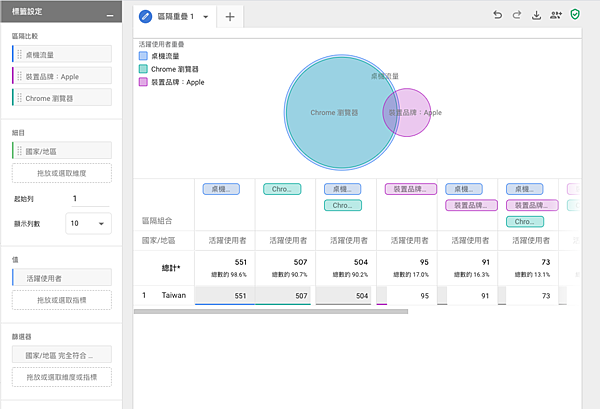The height and width of the screenshot is (409, 600).
Task: Select the 裝置品牌：Apple segment in settings
Action: tap(62, 76)
